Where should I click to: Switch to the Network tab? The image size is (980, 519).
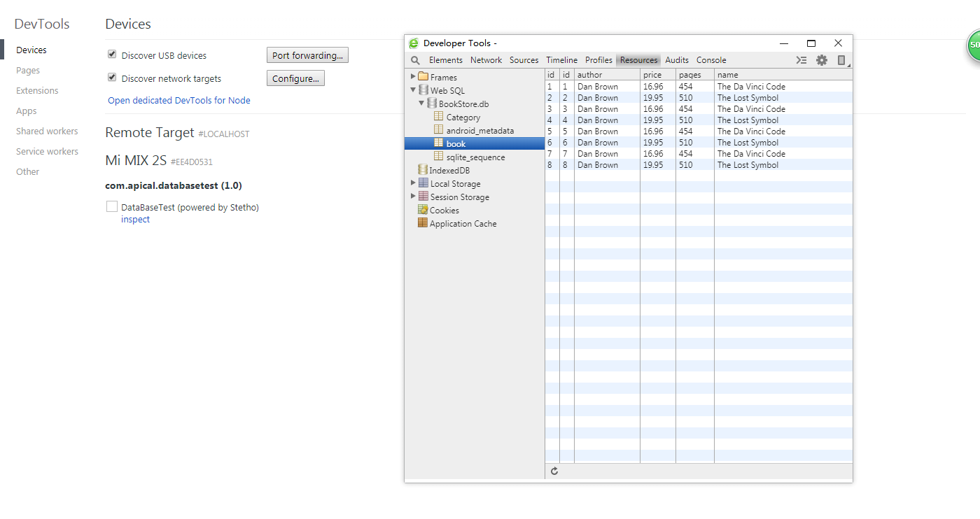(486, 60)
